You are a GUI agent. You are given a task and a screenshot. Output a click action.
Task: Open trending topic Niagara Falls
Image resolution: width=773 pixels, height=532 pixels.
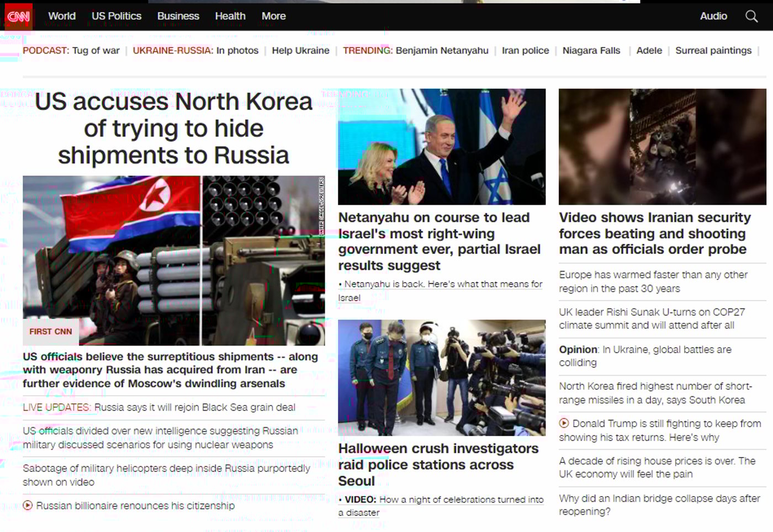tap(591, 50)
